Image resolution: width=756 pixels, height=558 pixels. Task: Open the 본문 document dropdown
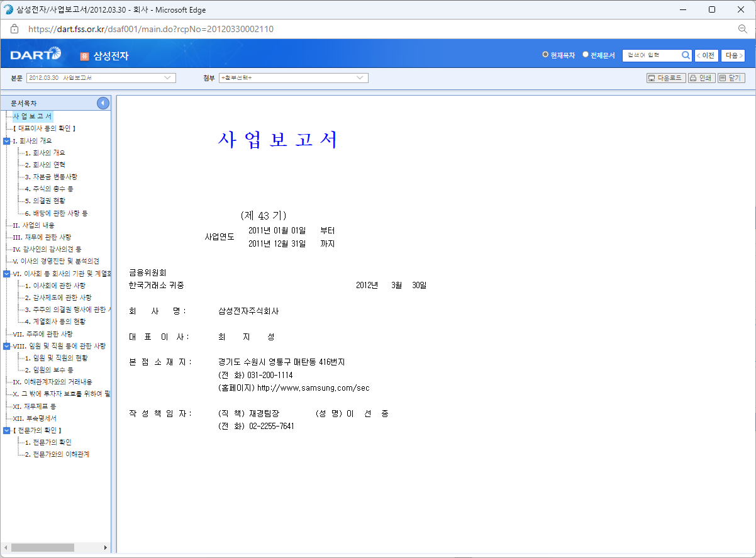point(101,78)
